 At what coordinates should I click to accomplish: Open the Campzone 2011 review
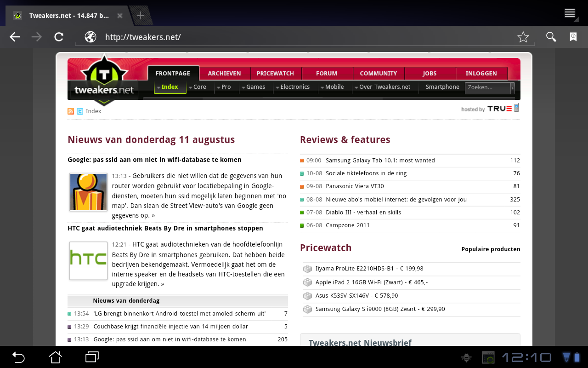pos(348,225)
